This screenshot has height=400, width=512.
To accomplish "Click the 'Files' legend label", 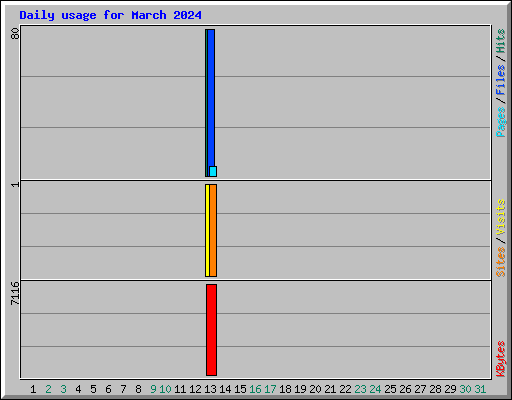I will (x=500, y=79).
